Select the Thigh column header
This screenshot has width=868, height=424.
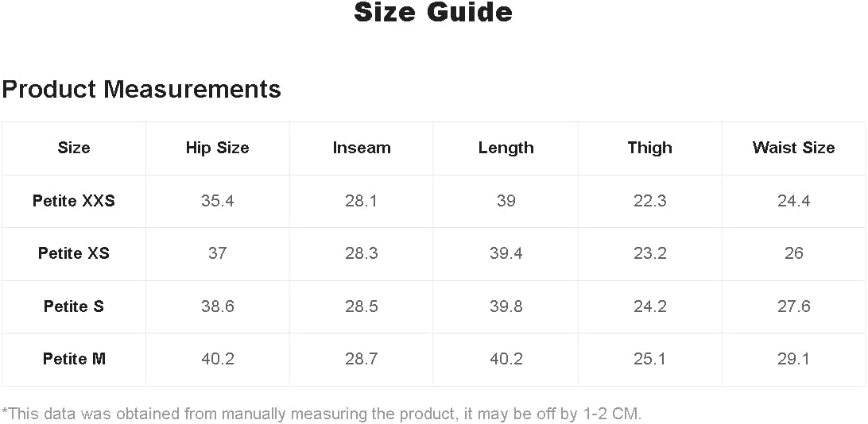click(649, 148)
